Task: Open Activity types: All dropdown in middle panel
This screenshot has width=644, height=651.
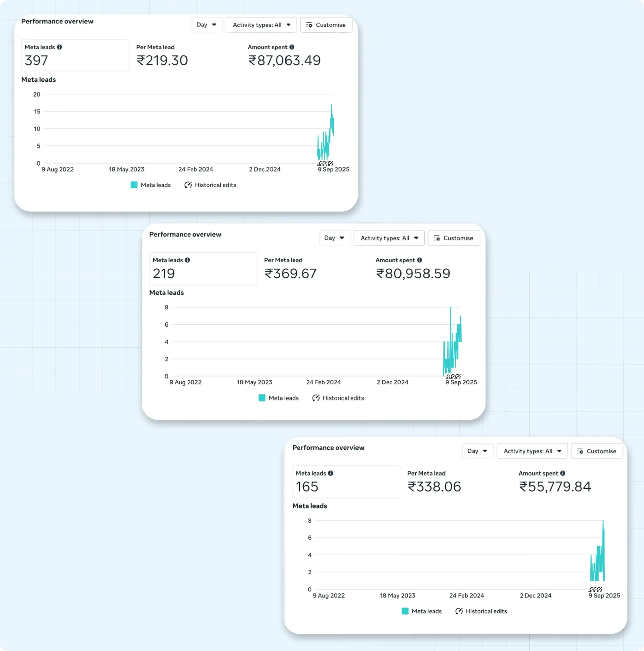Action: coord(389,238)
